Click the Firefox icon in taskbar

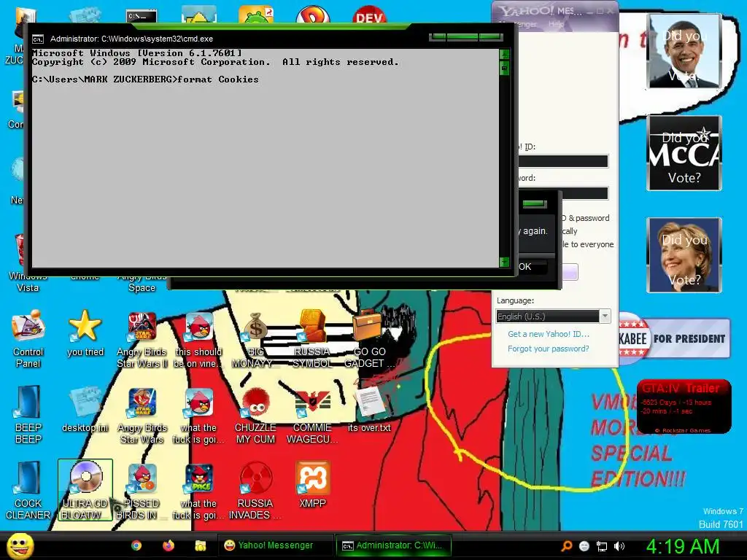pyautogui.click(x=169, y=545)
